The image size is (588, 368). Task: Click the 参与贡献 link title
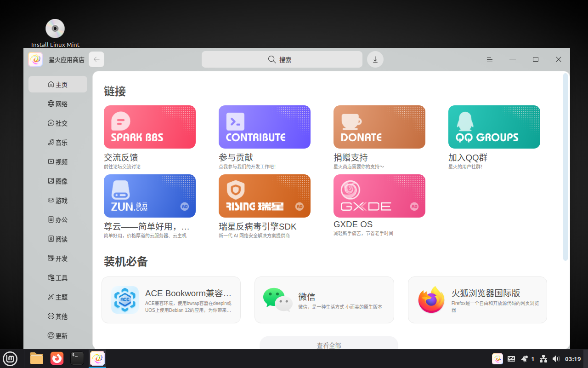coord(236,157)
